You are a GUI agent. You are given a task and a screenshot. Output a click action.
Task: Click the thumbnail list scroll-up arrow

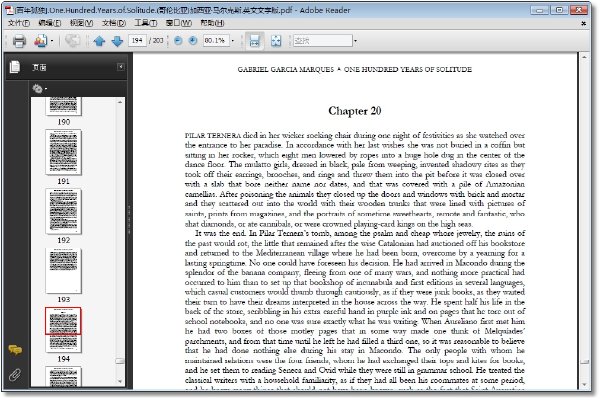[x=120, y=102]
